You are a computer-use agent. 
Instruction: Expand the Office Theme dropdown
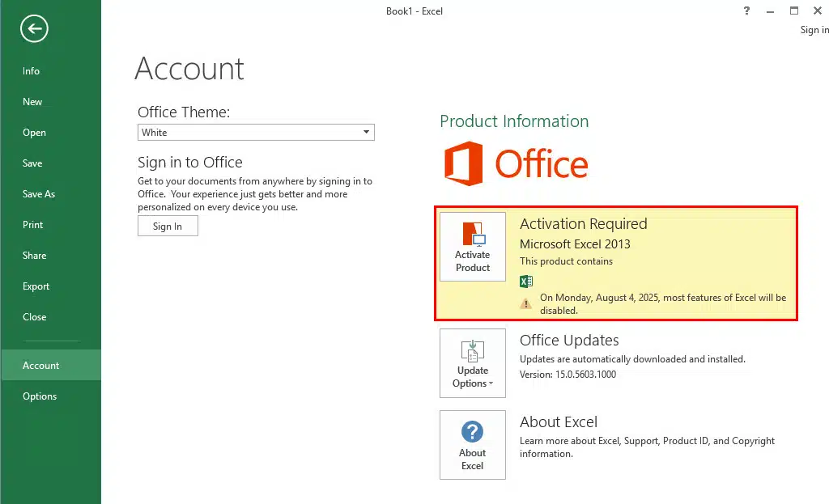(x=366, y=133)
